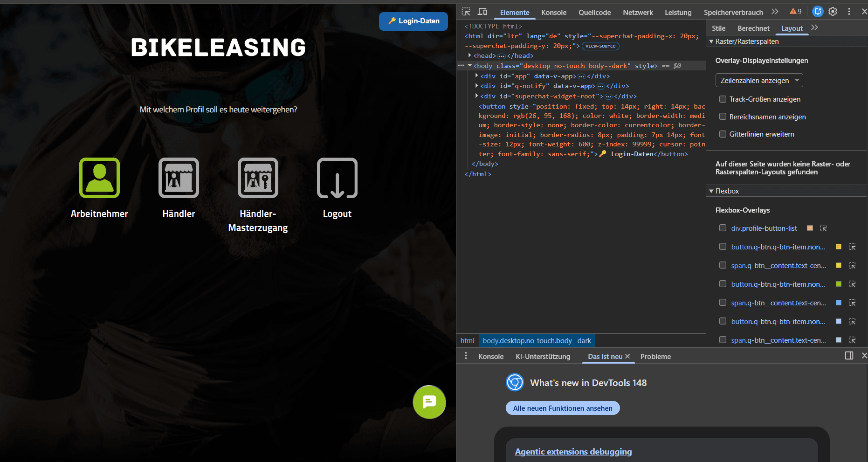This screenshot has width=868, height=462.
Task: Expand the head element node
Action: tap(470, 55)
